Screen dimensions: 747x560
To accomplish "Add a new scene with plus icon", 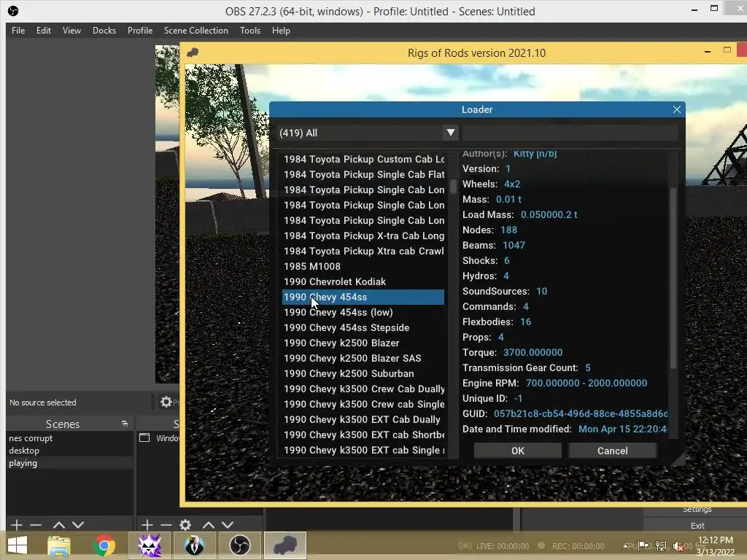I will coord(16,525).
